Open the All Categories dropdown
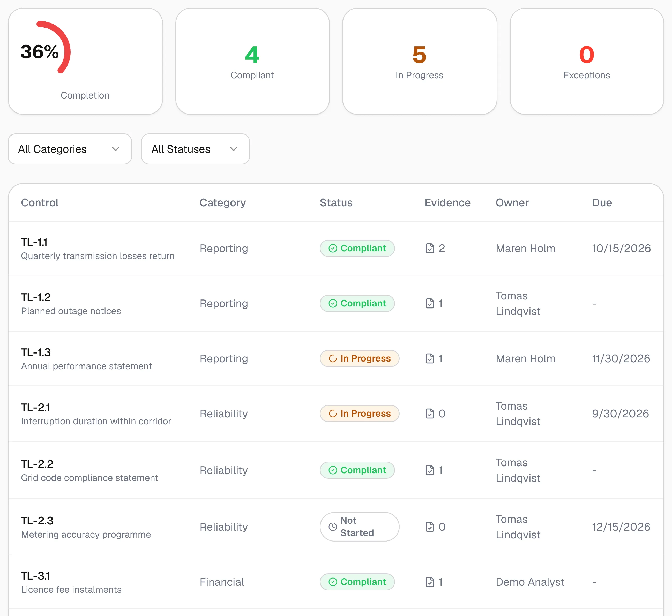This screenshot has height=616, width=672. (x=70, y=149)
